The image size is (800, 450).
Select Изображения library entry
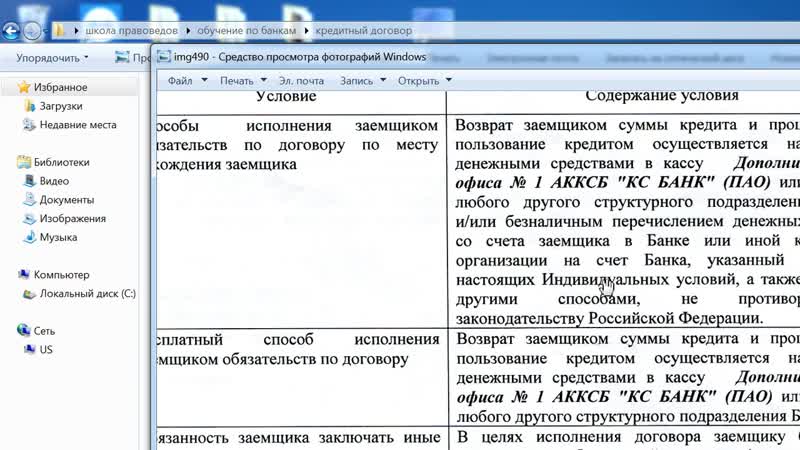[72, 218]
